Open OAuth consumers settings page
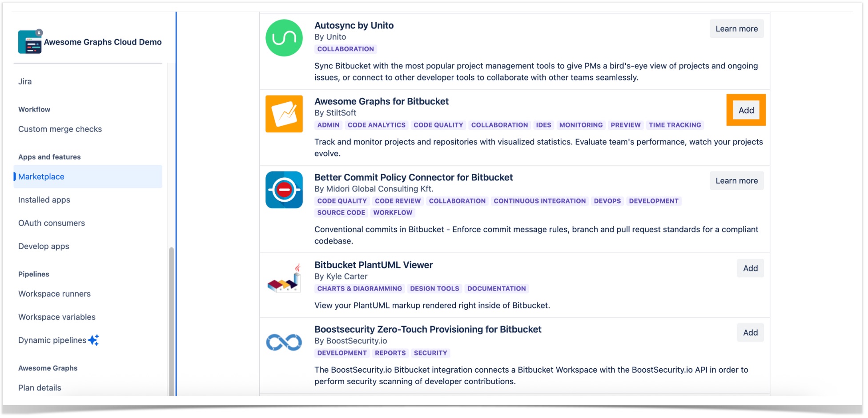 pos(52,223)
